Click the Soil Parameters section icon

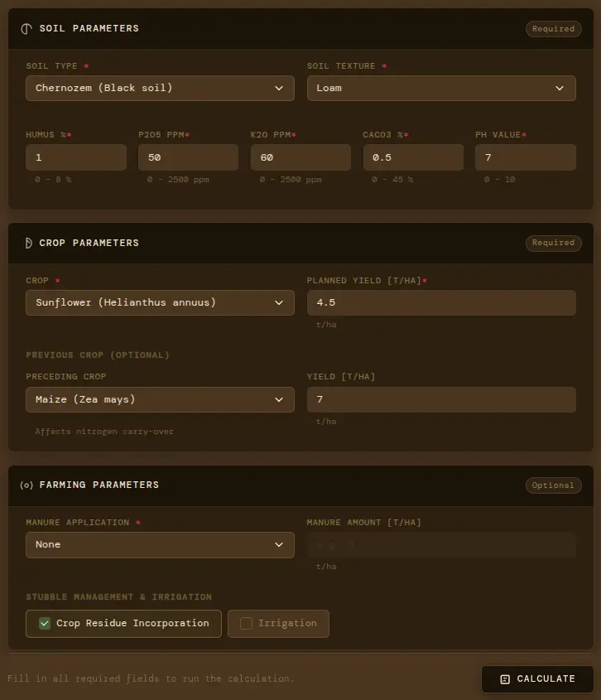click(x=26, y=28)
